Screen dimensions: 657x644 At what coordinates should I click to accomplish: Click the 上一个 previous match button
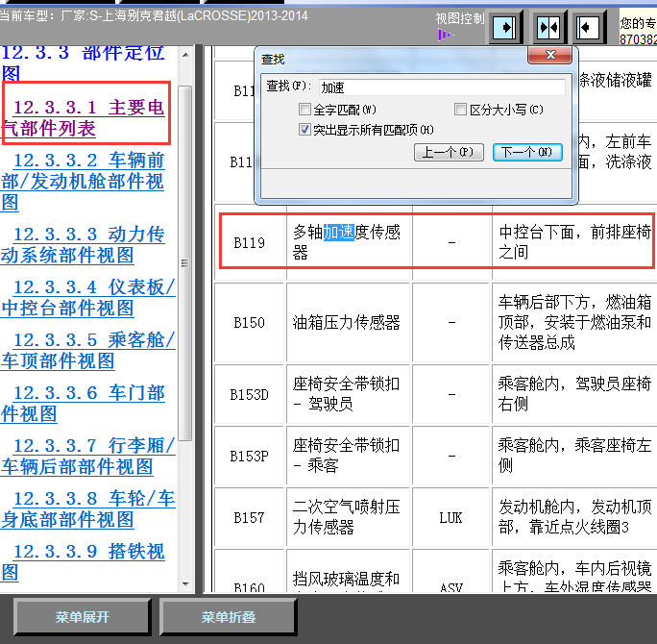pos(449,152)
